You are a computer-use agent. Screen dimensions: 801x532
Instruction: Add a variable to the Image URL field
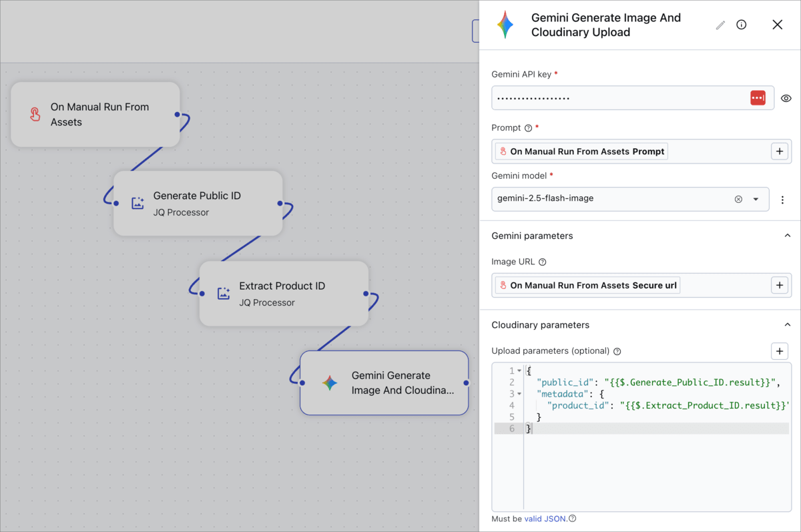(779, 285)
